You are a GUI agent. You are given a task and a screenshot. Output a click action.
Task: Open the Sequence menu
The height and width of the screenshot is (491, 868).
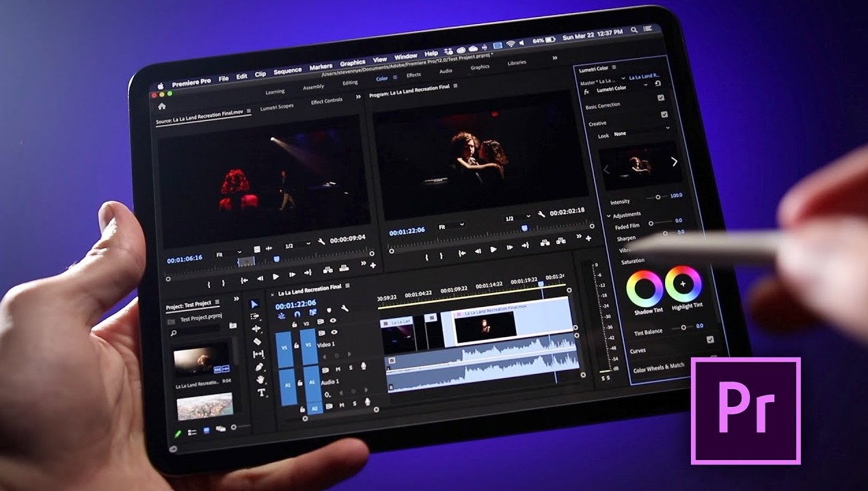point(287,71)
